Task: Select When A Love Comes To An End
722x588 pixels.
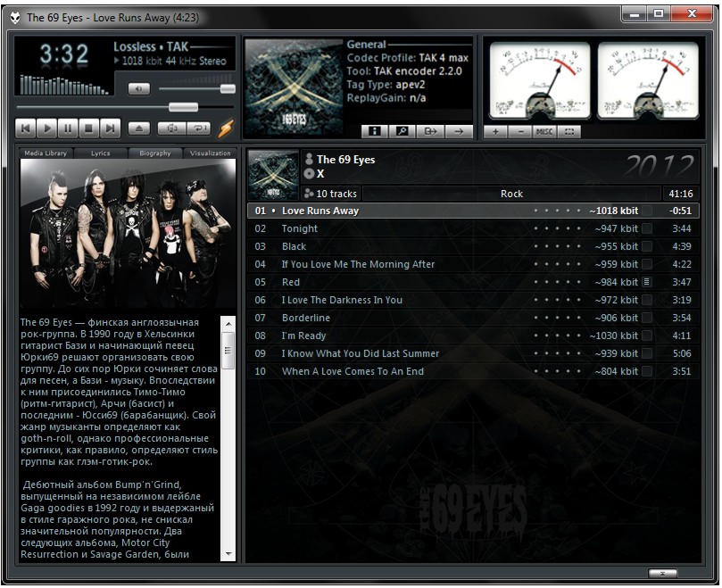Action: (473, 371)
